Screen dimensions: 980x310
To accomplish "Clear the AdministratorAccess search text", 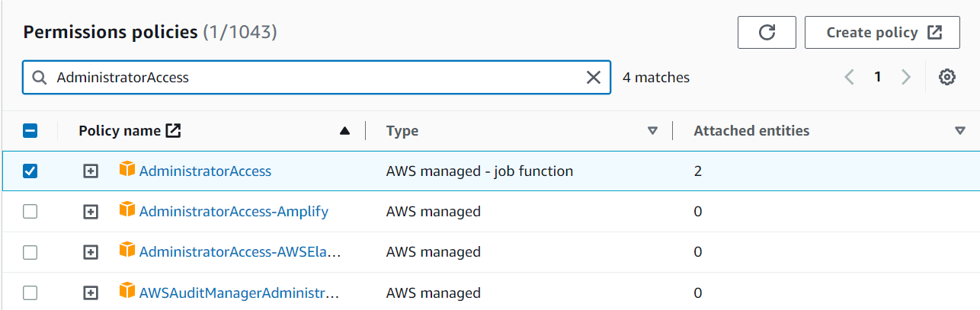I will 593,77.
